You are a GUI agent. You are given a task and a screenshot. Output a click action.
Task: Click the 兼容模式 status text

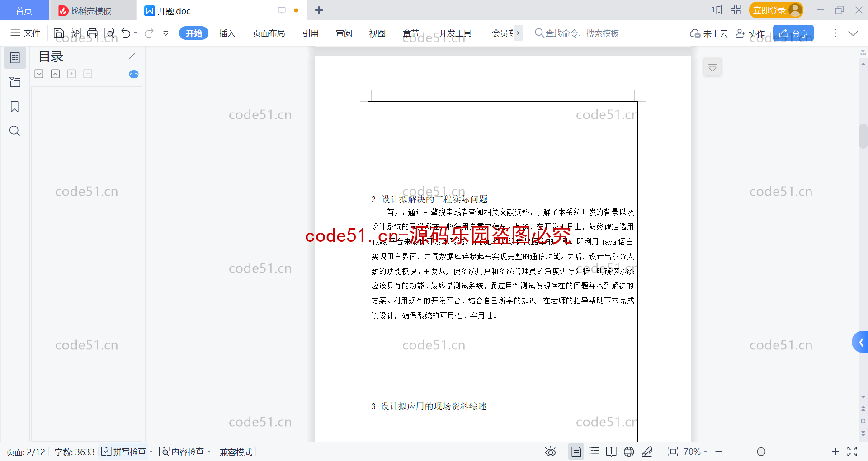coord(236,452)
